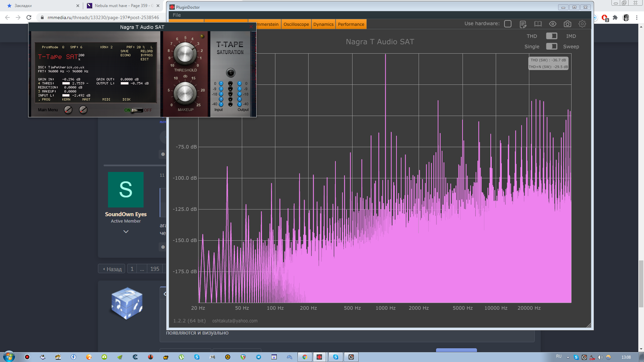Image resolution: width=644 pixels, height=362 pixels.
Task: Open the Telegram taskbar icon
Action: [x=259, y=357]
